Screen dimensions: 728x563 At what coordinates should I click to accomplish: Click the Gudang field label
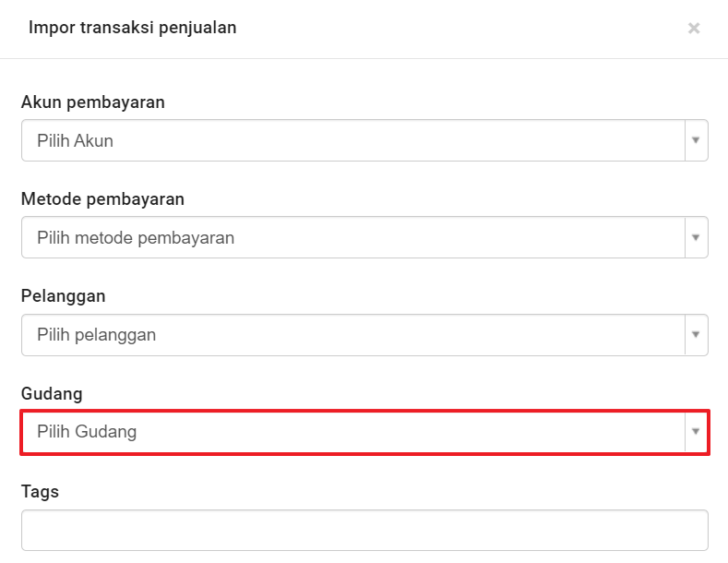(52, 394)
